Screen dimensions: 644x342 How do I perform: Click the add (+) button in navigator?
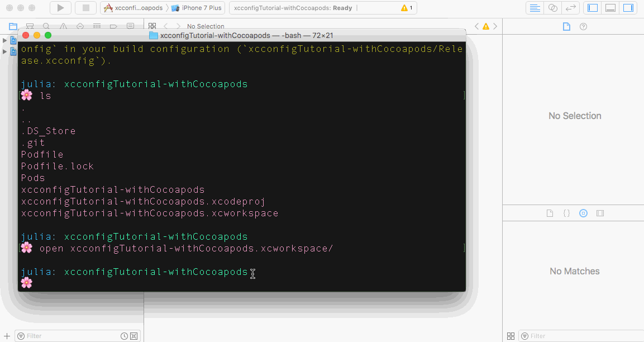7,336
